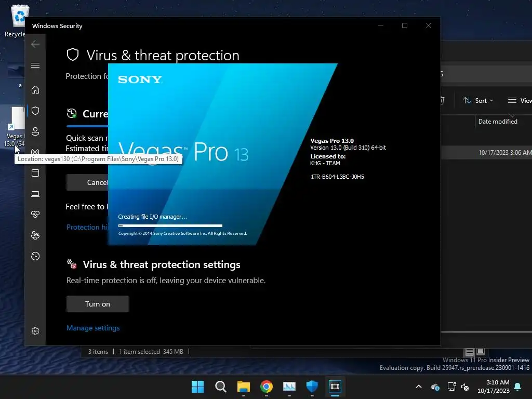532x399 pixels.
Task: Select the Vegas Pro 13.0 desktop shortcut
Action: point(14,127)
